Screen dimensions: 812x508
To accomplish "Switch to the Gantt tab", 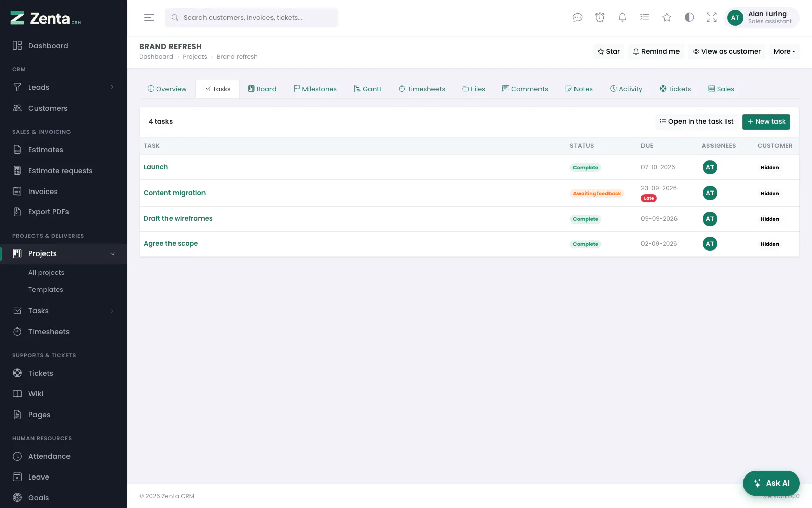I will coord(367,89).
